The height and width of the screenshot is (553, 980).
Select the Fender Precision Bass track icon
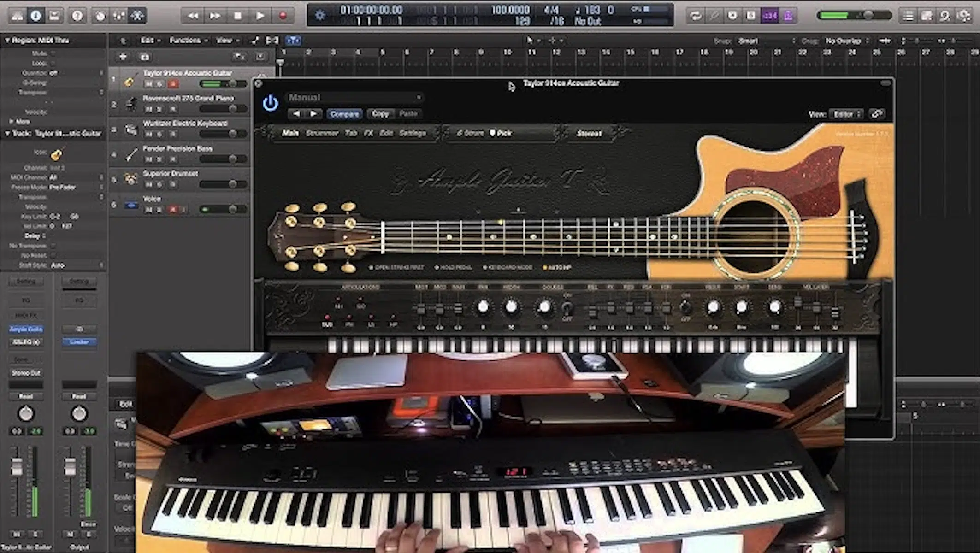point(131,155)
